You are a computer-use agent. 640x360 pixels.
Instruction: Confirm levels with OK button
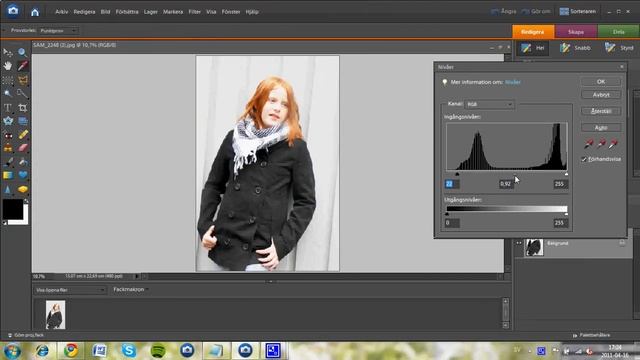click(x=601, y=82)
